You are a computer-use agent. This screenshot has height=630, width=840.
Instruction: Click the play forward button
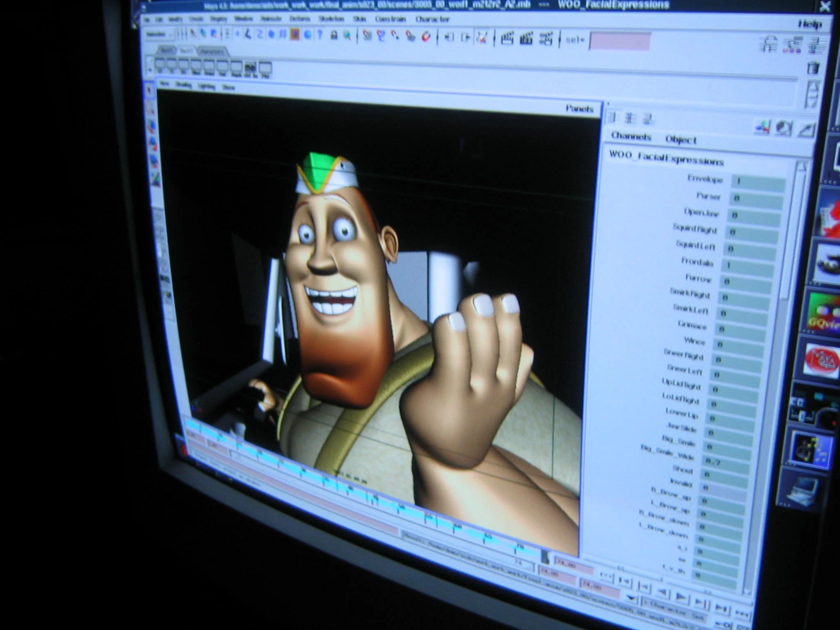click(x=681, y=596)
